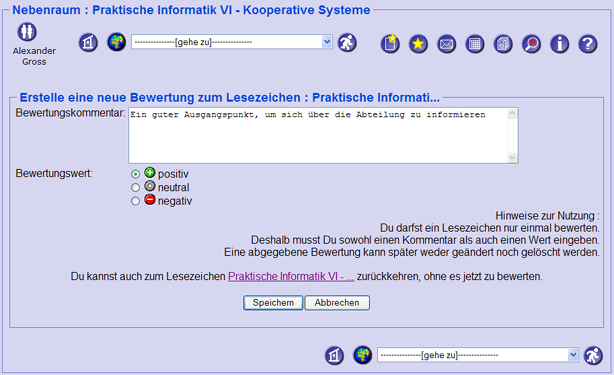
Task: Click the red minus negativ icon
Action: point(150,199)
